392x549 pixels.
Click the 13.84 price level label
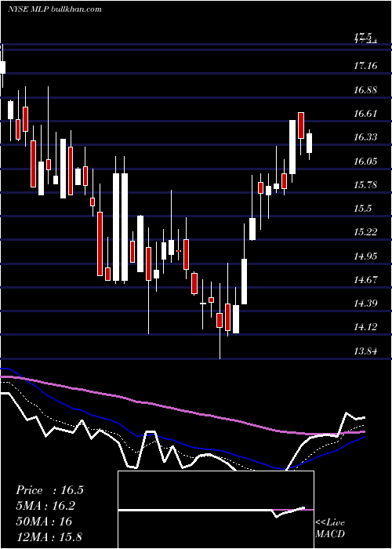[365, 351]
